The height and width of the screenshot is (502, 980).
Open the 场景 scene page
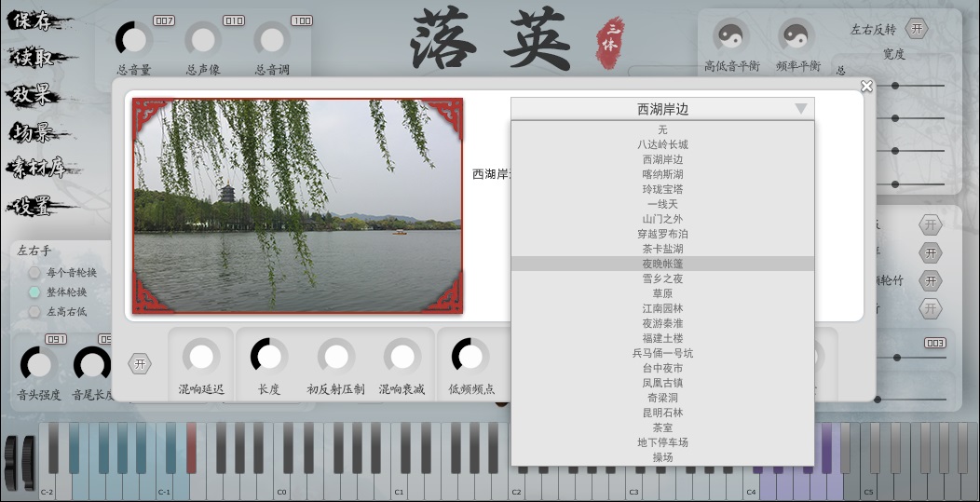[36, 132]
